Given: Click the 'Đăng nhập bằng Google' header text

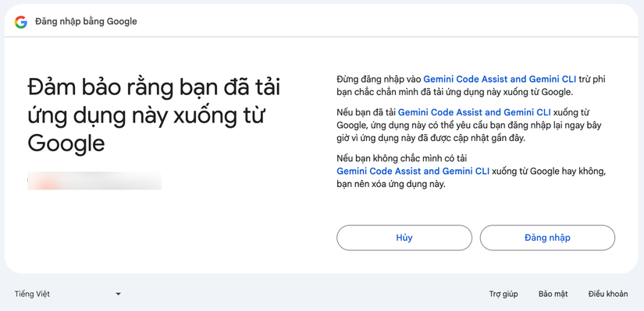Looking at the screenshot, I should 86,21.
